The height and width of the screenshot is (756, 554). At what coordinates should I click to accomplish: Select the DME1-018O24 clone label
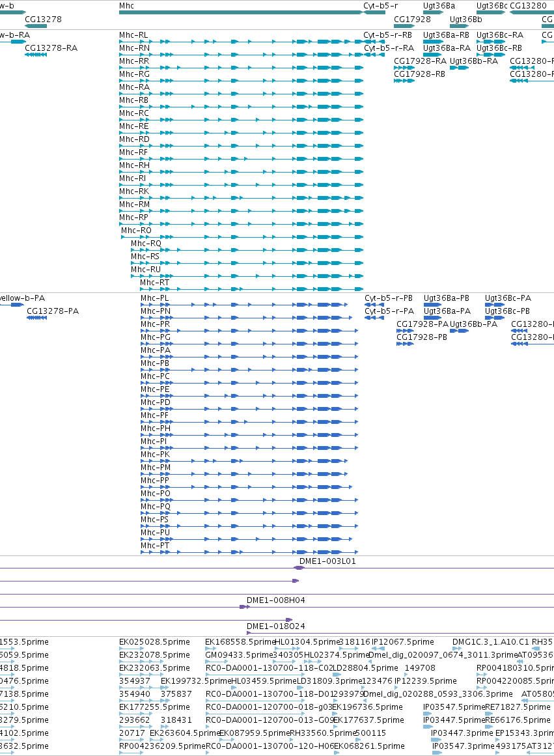(276, 627)
